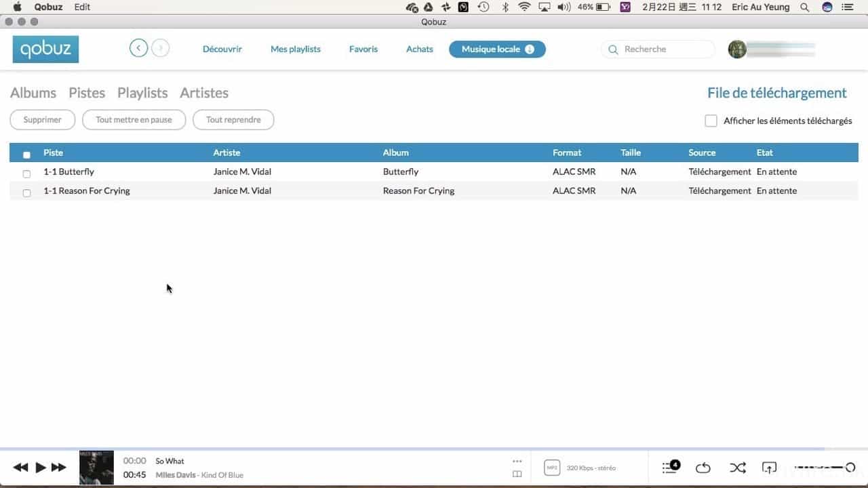This screenshot has width=868, height=488.
Task: Check the box for 1-1 Reason For Crying
Action: (27, 192)
